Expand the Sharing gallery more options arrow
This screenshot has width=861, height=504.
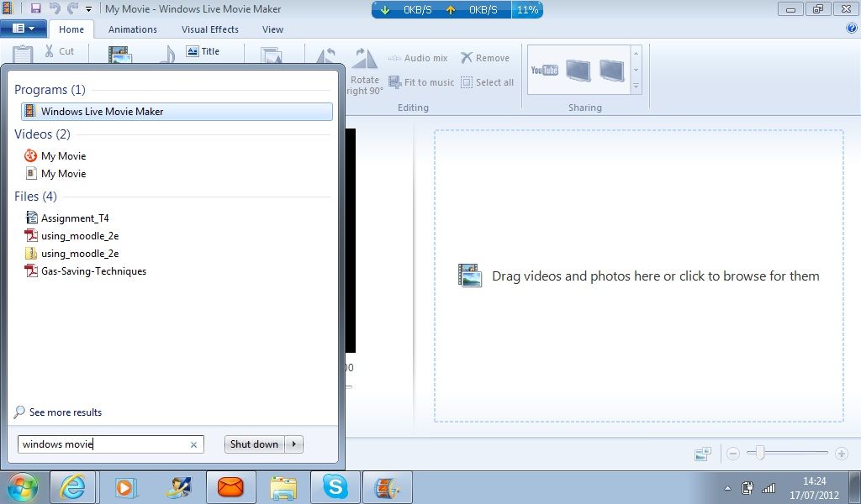tap(636, 87)
